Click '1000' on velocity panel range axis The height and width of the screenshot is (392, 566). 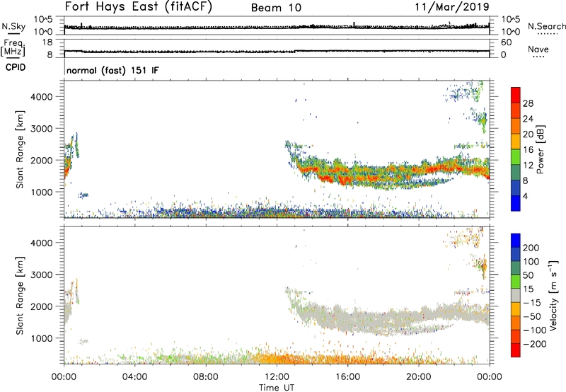[42, 338]
